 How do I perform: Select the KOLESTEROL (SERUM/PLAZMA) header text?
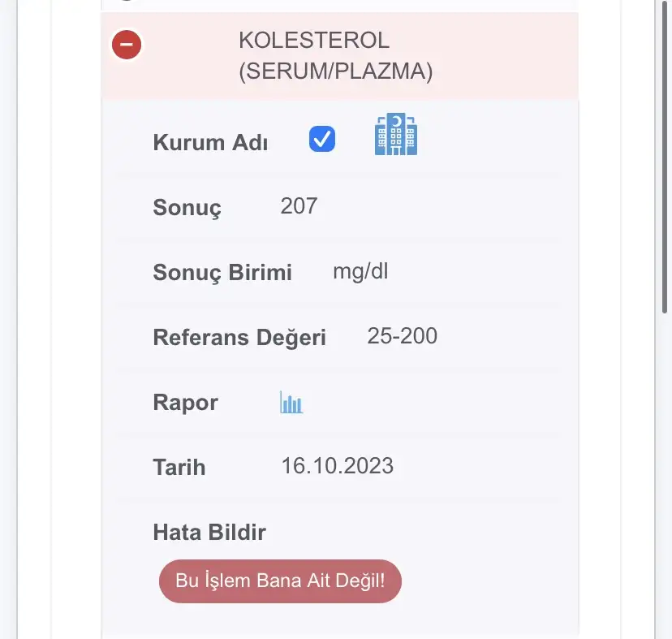335,56
